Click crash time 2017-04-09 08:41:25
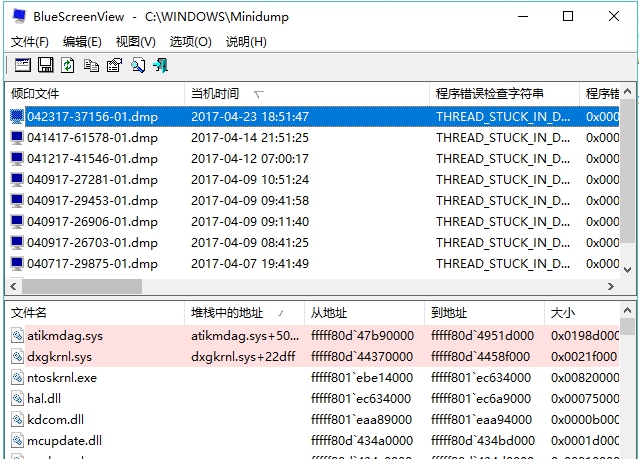The width and height of the screenshot is (640, 459). [x=250, y=242]
